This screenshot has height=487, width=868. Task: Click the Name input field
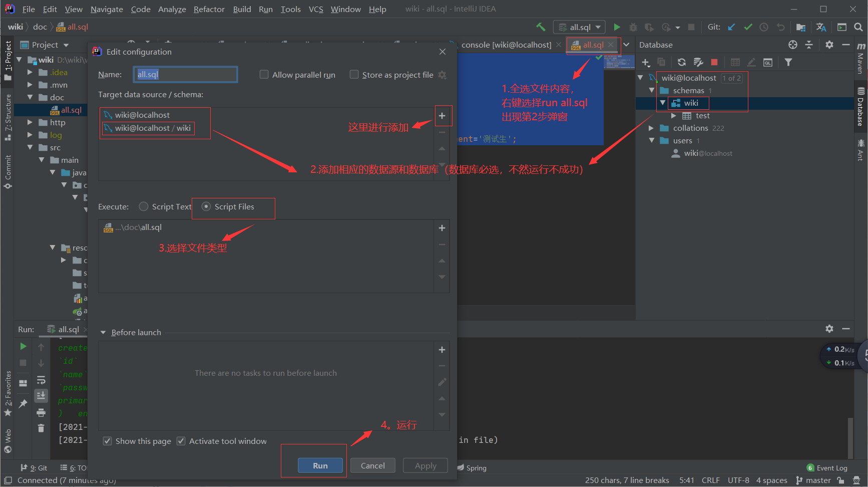[185, 74]
